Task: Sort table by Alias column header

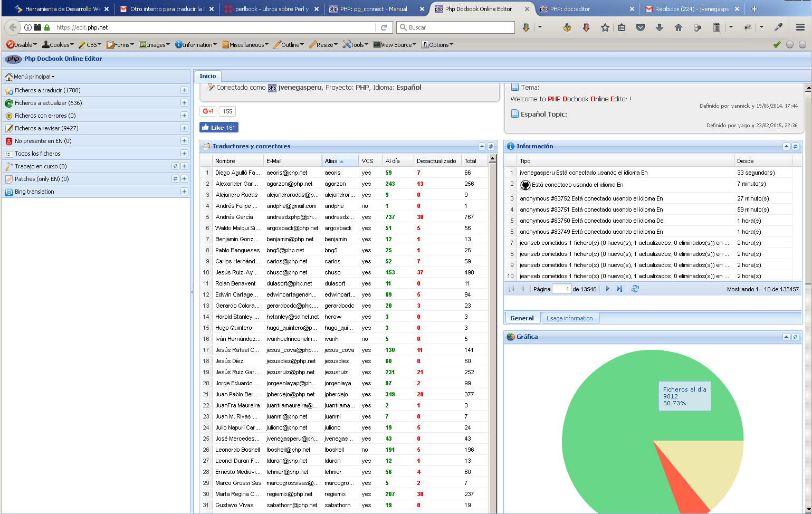Action: click(x=333, y=161)
